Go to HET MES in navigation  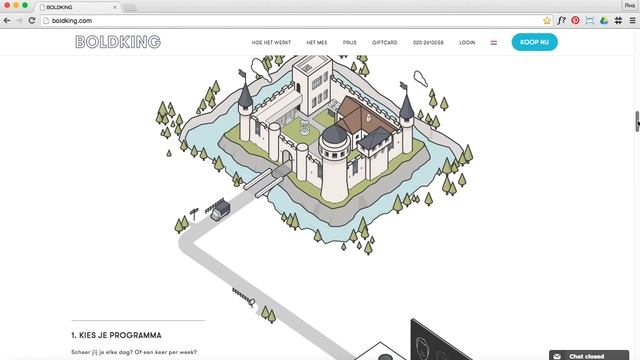[317, 42]
